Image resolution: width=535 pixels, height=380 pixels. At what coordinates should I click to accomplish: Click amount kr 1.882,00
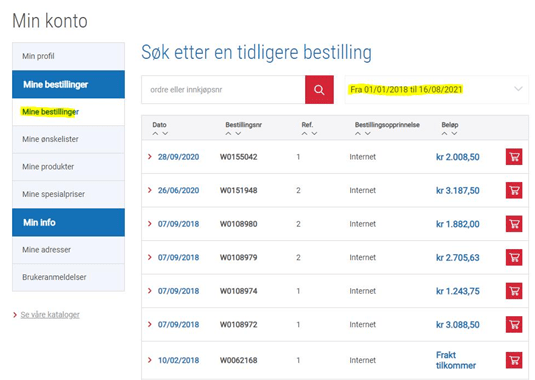[458, 224]
